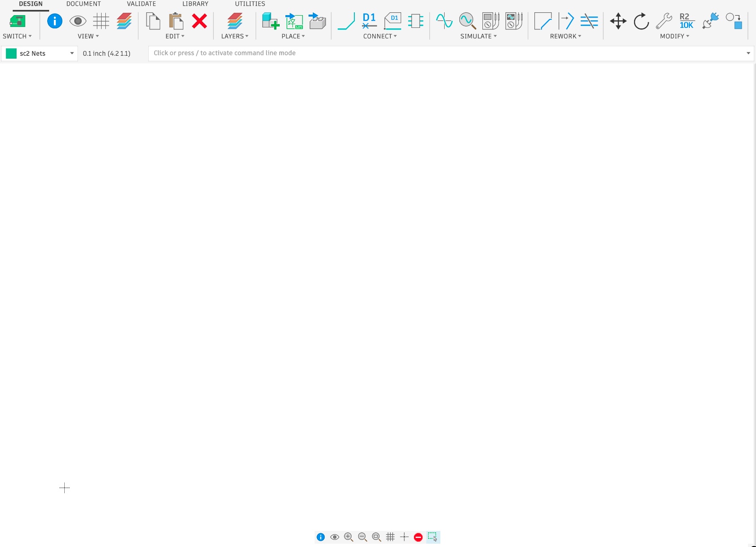Click the Copy icon in the Edit group

tap(153, 21)
